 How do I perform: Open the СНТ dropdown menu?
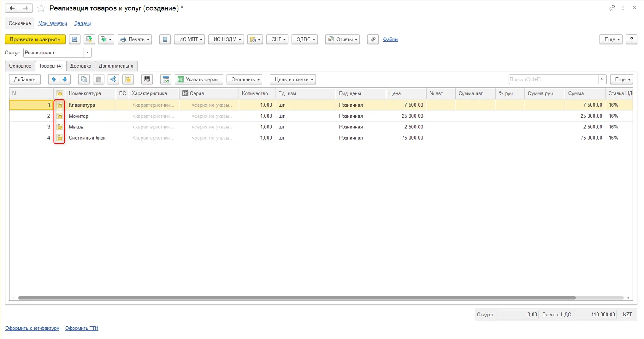point(277,39)
